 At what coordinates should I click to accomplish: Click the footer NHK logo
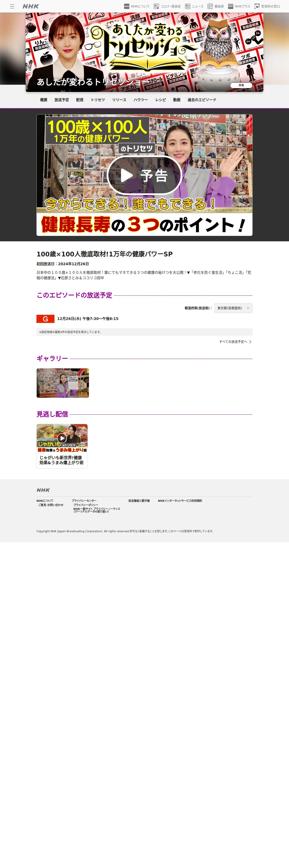[x=43, y=490]
